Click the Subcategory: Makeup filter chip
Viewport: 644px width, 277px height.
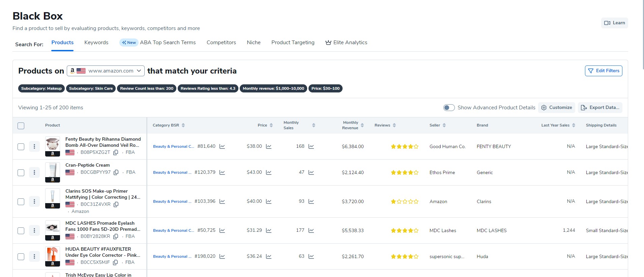(x=41, y=88)
